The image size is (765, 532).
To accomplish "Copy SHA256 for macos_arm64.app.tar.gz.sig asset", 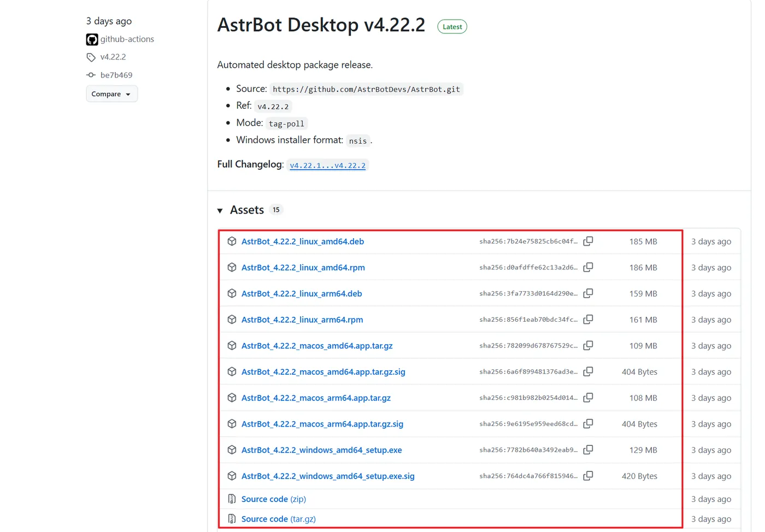I will coord(588,424).
